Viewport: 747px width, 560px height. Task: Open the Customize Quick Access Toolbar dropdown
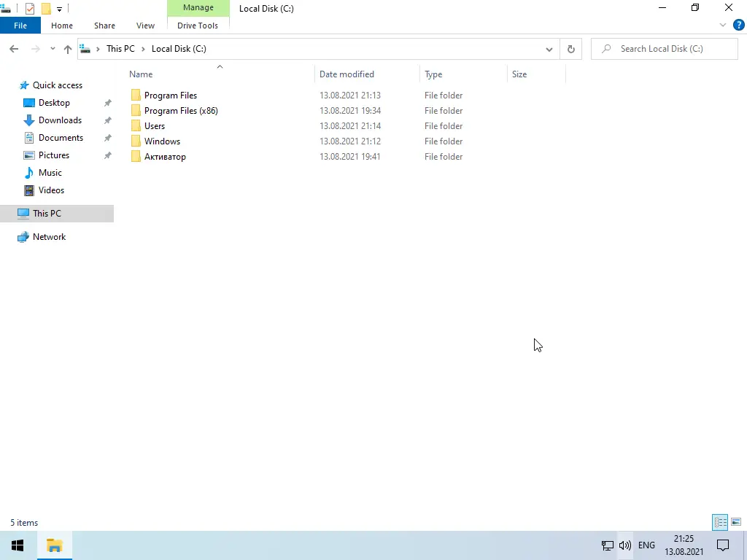59,9
